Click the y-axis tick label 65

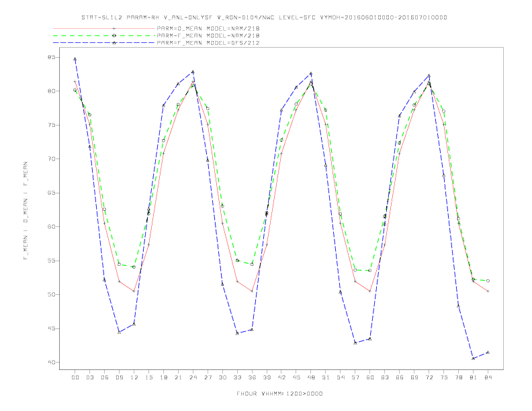[x=52, y=193]
